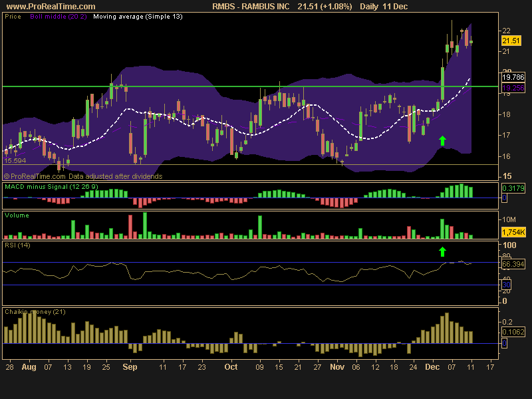Click the Sep date axis label
Viewport: 532px width, 399px height.
coord(130,367)
